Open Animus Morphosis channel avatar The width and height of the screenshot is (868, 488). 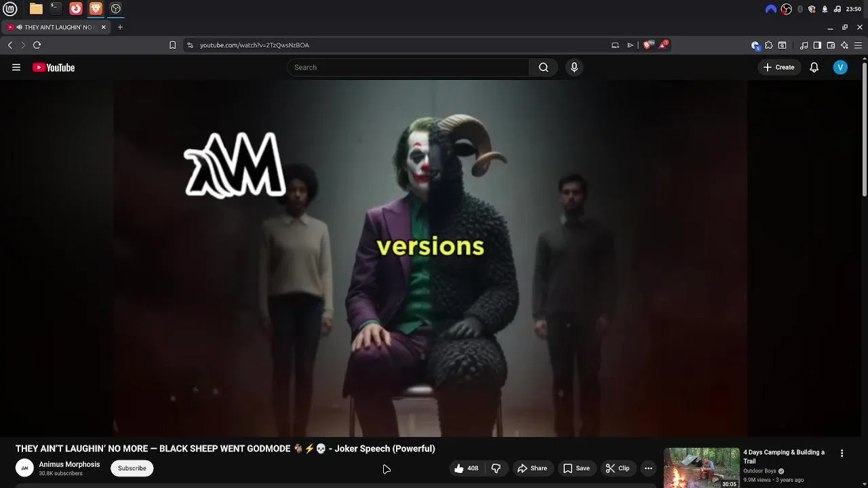pos(24,468)
